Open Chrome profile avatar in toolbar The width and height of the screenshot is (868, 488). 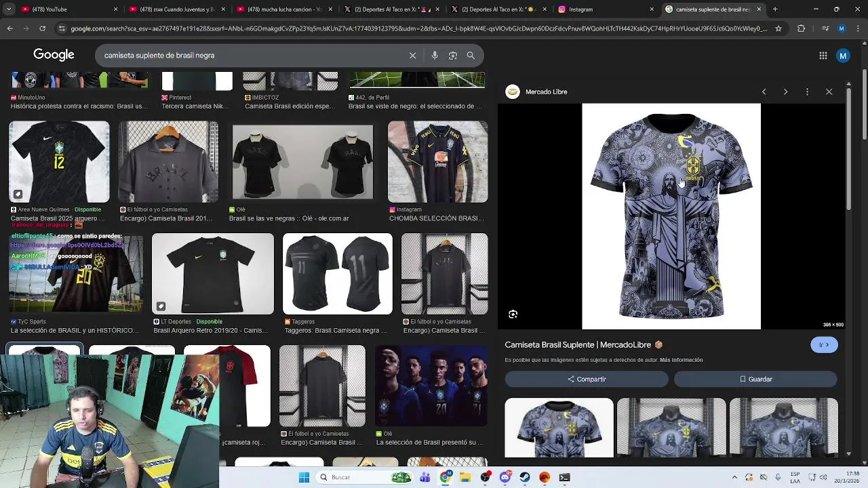(x=842, y=28)
